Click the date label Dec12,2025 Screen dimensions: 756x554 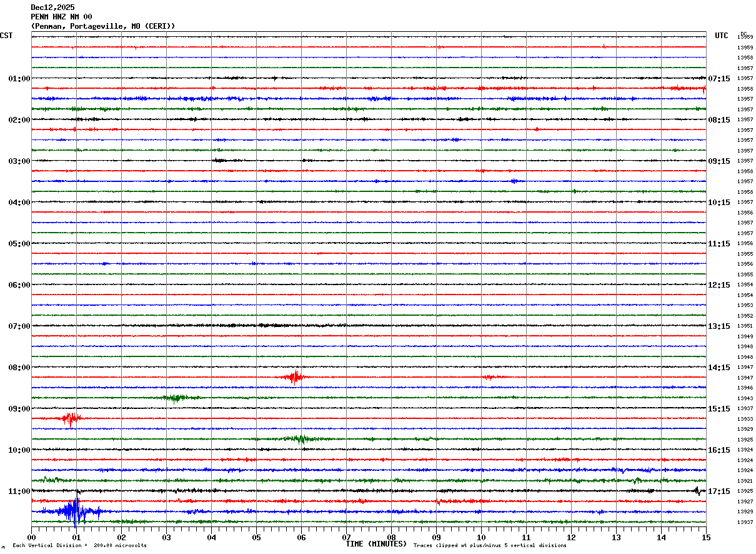coord(52,8)
